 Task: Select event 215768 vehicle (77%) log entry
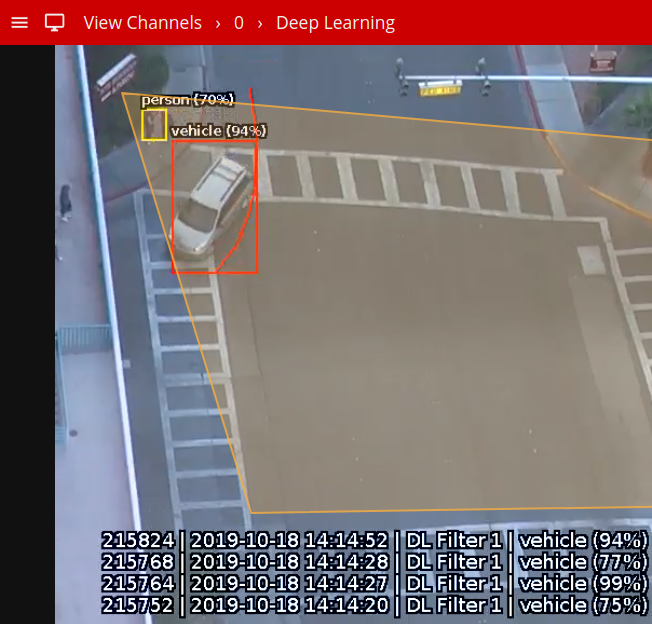tap(375, 562)
